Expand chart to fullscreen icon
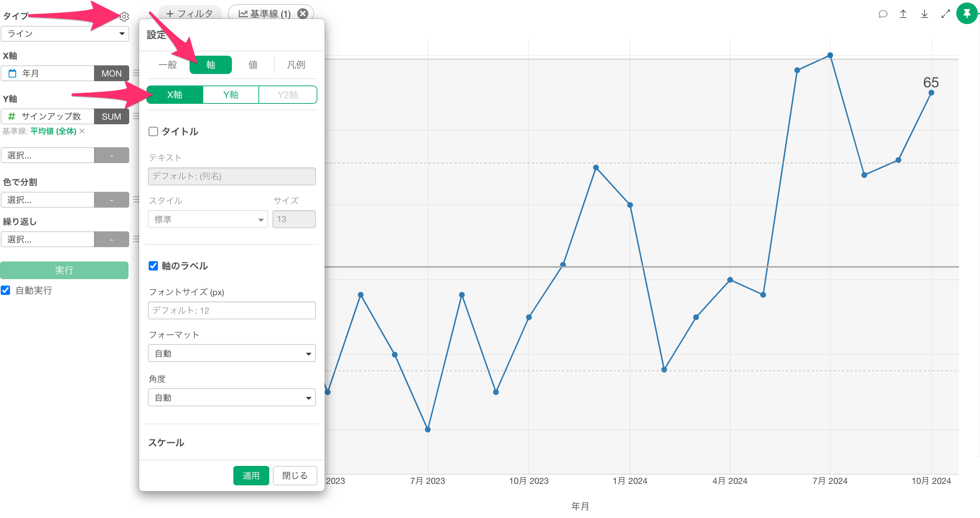 pyautogui.click(x=946, y=14)
